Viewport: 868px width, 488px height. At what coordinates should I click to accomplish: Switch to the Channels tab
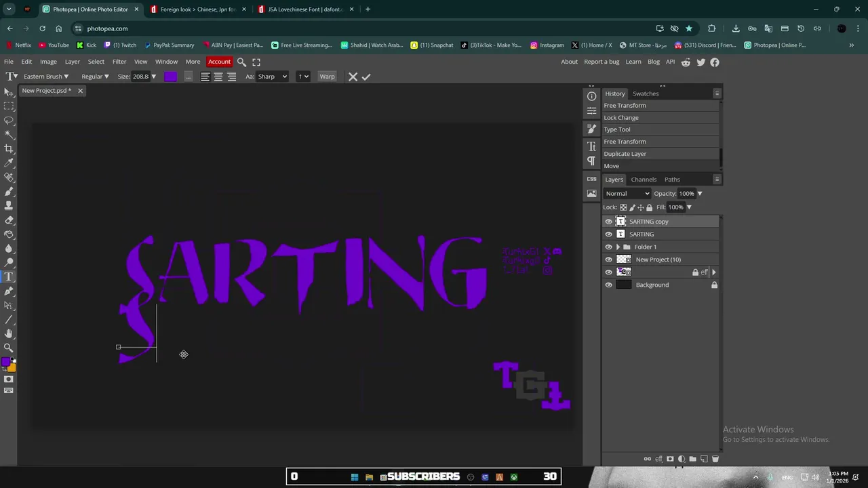click(x=644, y=180)
